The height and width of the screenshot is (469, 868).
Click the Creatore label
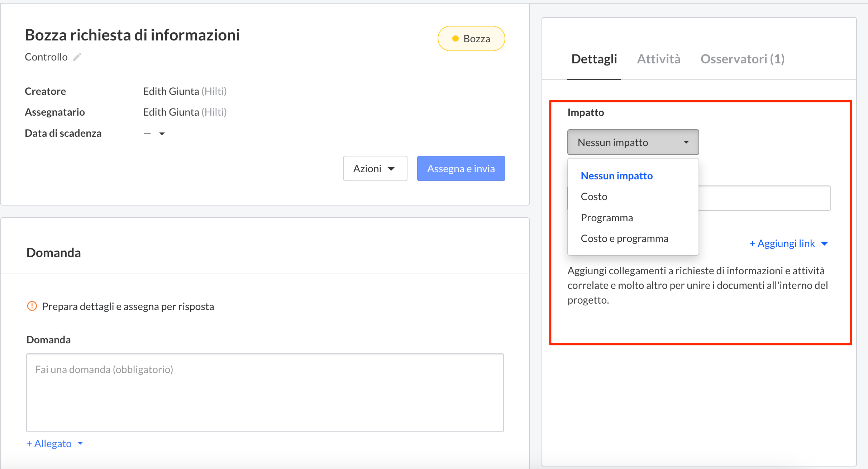pyautogui.click(x=45, y=91)
